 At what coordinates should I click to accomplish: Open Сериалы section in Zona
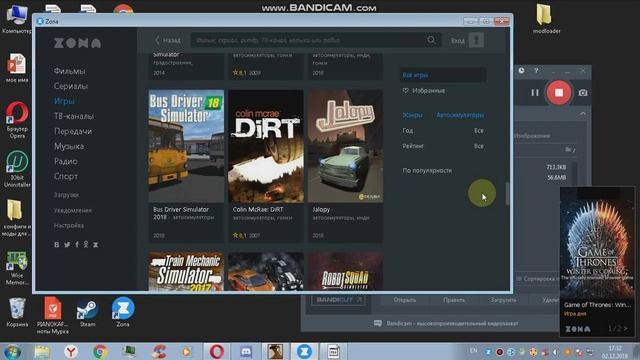click(x=71, y=86)
